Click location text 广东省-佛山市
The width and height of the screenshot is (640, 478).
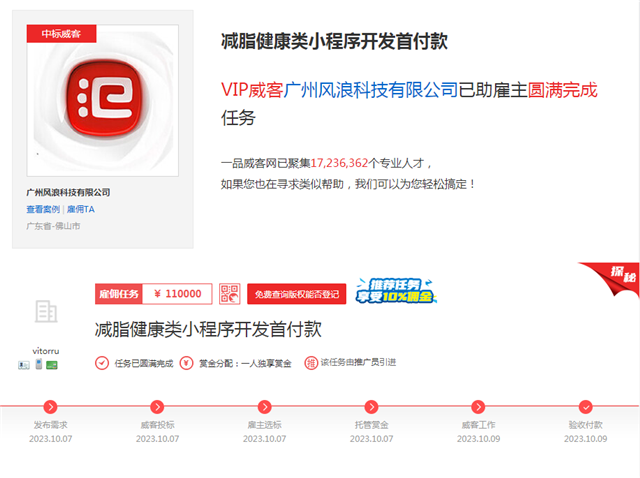[x=53, y=226]
